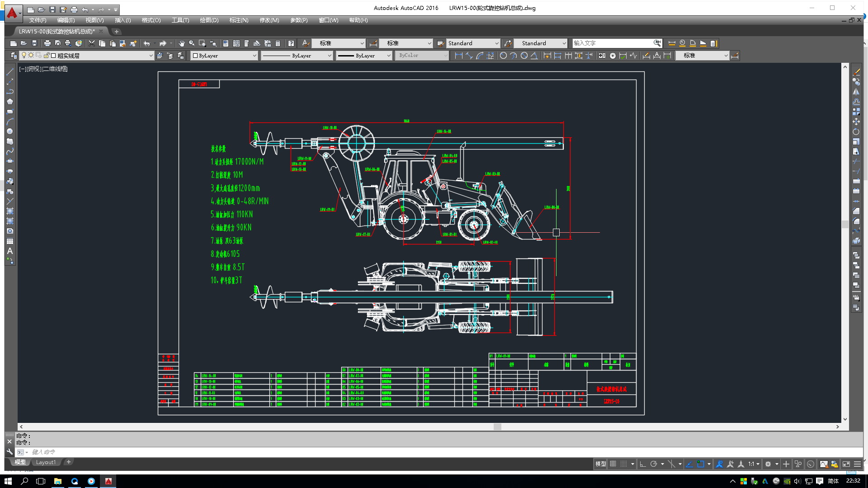The image size is (868, 488).
Task: Toggle ortho mode in status bar
Action: 643,464
